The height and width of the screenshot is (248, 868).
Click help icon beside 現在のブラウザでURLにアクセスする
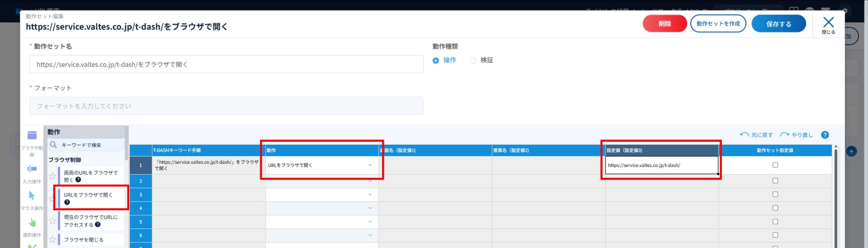coord(98,224)
